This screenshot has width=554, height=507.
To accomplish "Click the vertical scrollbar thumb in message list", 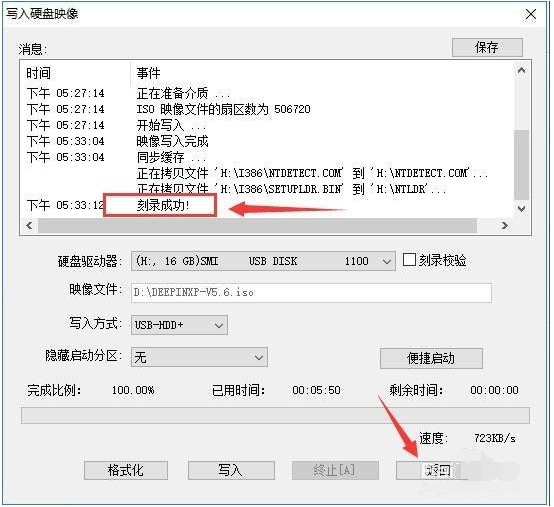I will 521,165.
